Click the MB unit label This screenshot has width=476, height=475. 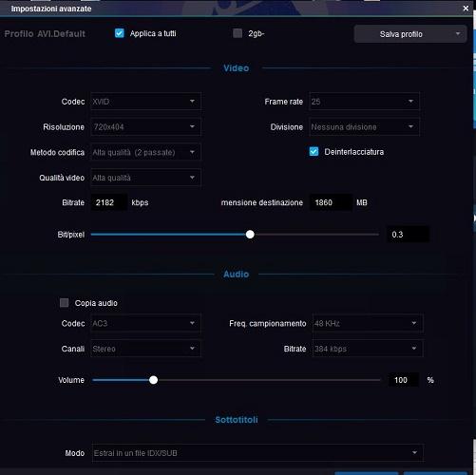pos(362,202)
